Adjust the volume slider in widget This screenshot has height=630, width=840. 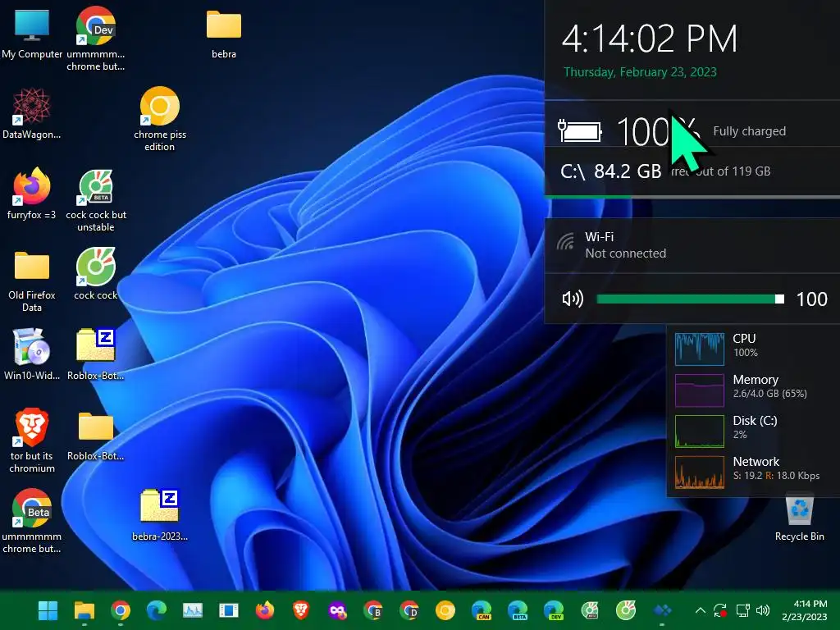(x=690, y=299)
